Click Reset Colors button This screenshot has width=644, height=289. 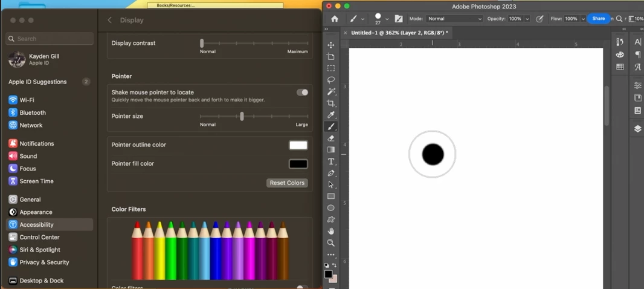click(287, 183)
